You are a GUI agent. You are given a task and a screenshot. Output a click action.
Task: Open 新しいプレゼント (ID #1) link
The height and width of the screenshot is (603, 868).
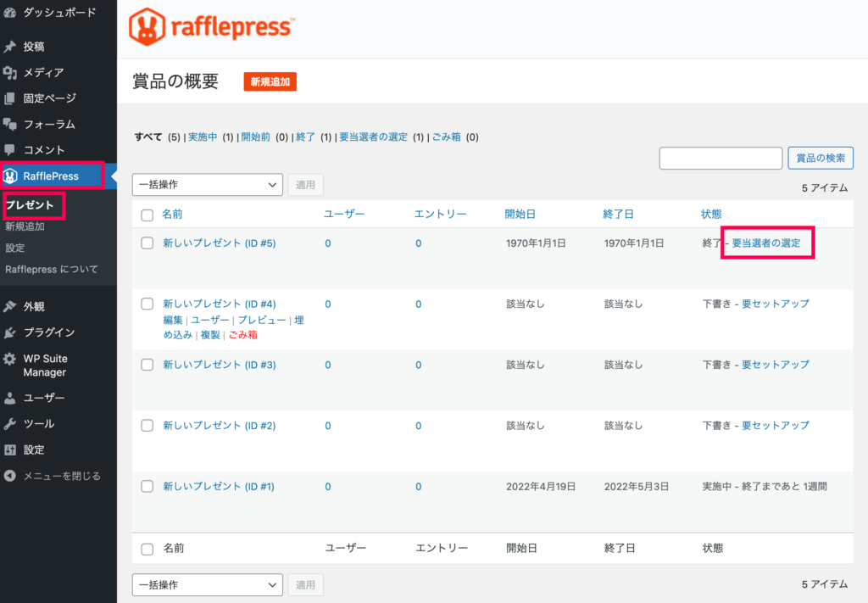[219, 487]
